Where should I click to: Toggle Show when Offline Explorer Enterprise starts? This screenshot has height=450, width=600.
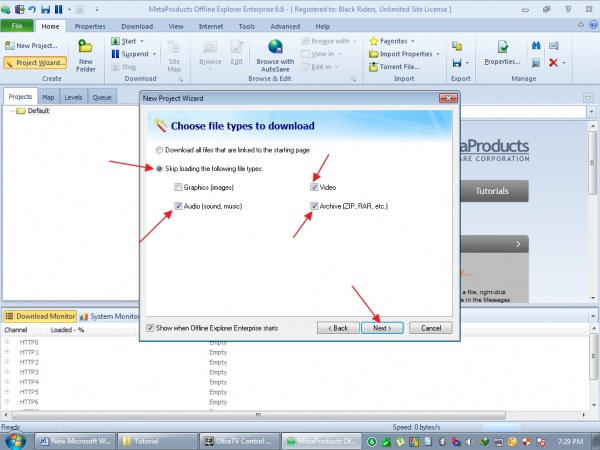[150, 328]
